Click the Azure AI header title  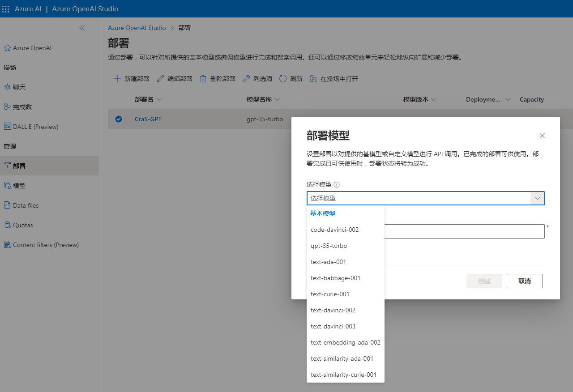pos(28,9)
